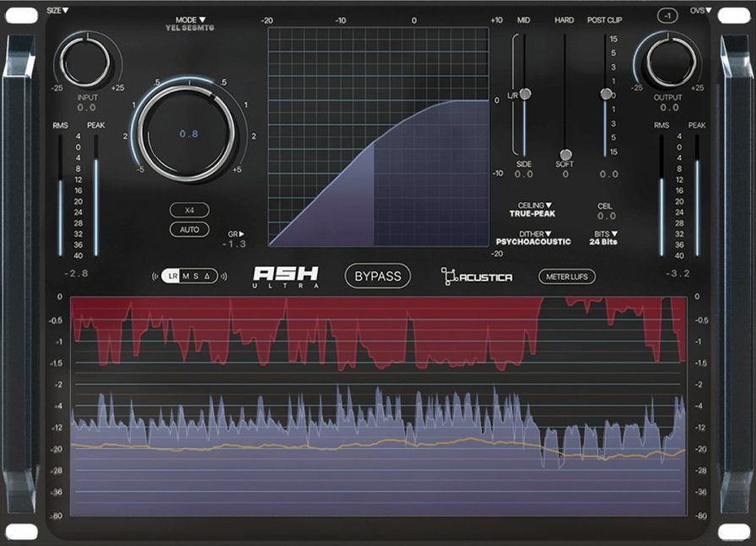Click the transfer curve graph display
Viewport: 756px width, 546px height.
click(378, 137)
